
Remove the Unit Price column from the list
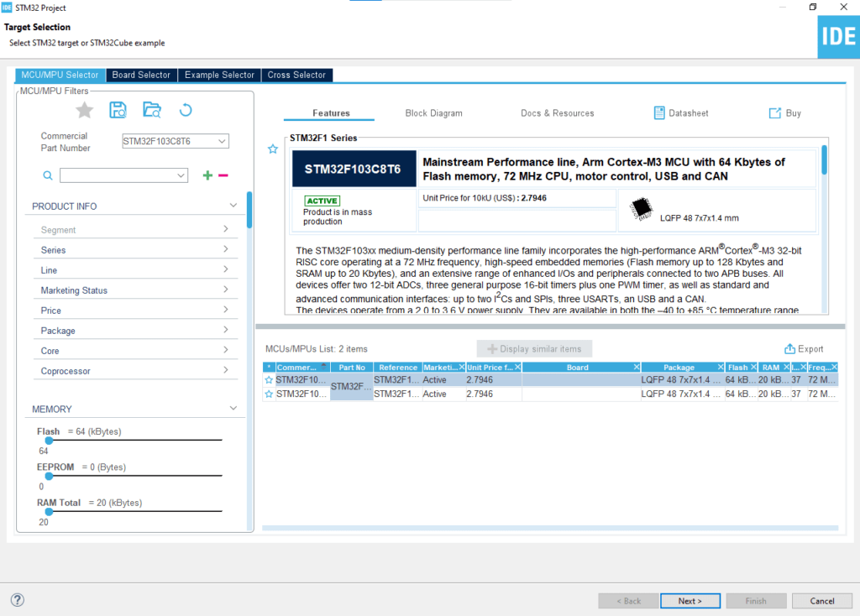pyautogui.click(x=517, y=368)
